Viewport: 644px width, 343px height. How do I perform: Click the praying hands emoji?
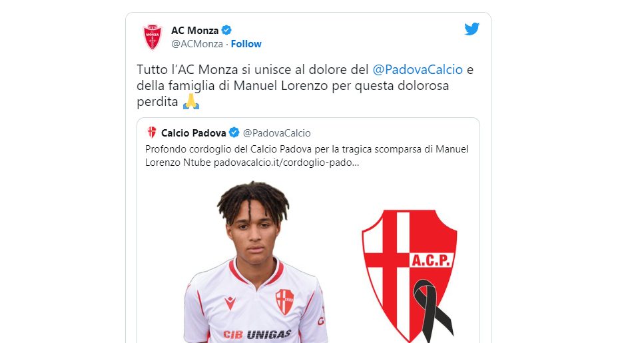tap(190, 101)
